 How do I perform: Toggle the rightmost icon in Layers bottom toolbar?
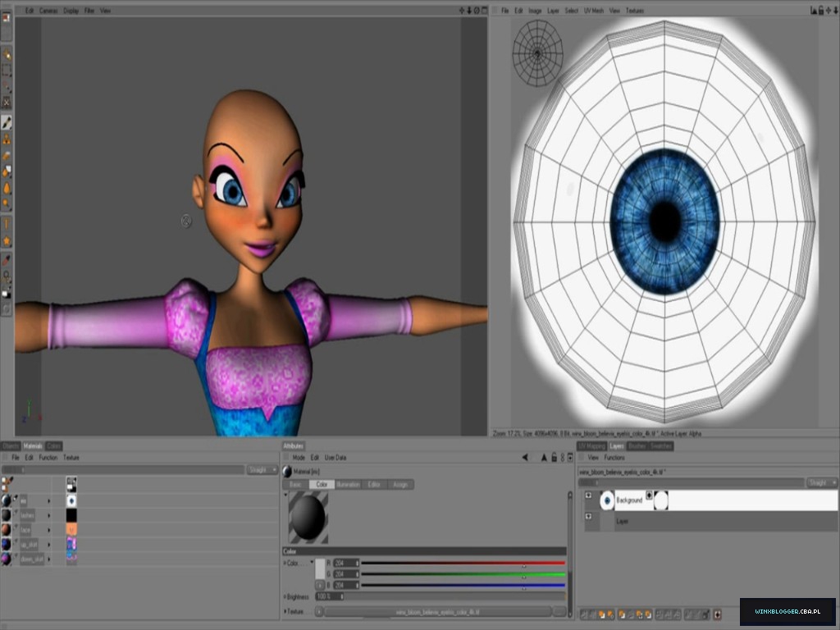717,614
